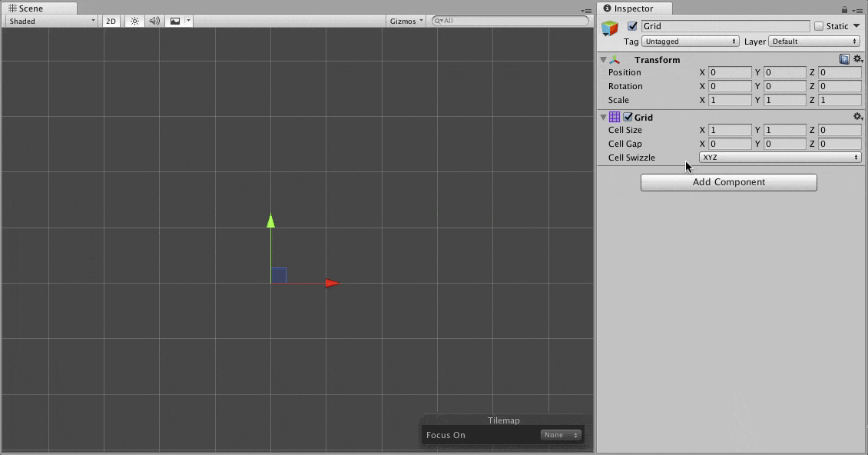Click the red X axis arrow gizmo
Image resolution: width=868 pixels, height=455 pixels.
[333, 283]
